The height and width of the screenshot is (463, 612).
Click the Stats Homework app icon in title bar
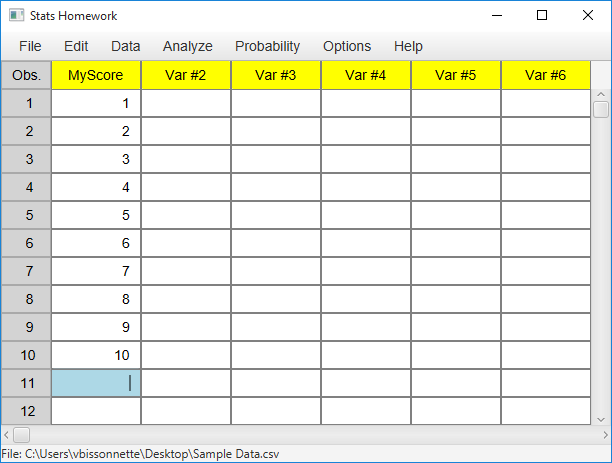(16, 16)
